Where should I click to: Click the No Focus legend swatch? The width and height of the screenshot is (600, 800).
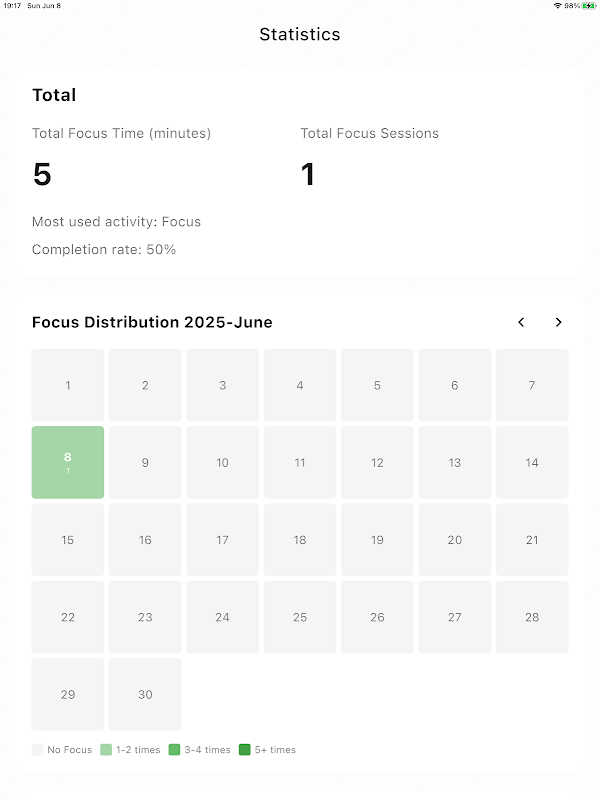(38, 750)
